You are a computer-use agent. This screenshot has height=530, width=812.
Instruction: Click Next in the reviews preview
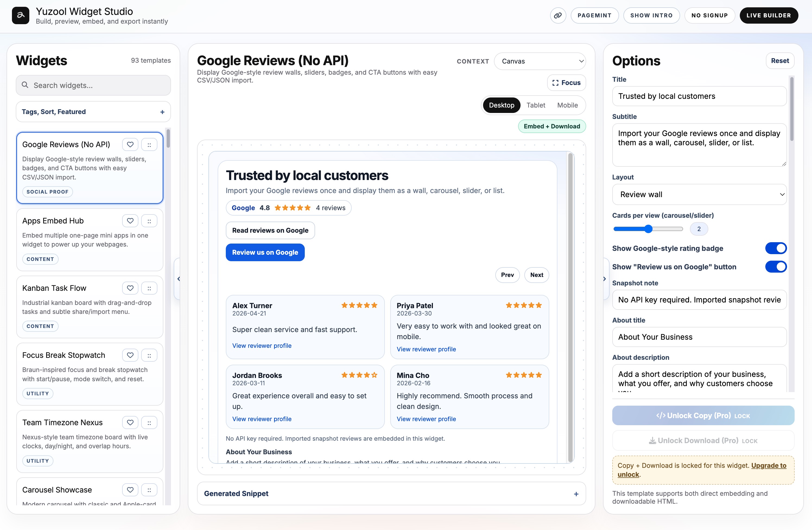click(x=536, y=275)
